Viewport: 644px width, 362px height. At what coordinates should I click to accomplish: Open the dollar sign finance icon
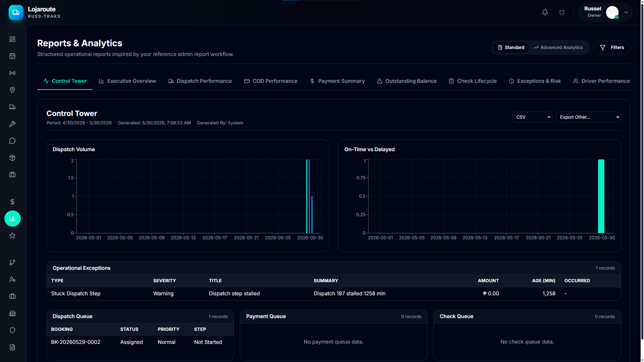[12, 202]
